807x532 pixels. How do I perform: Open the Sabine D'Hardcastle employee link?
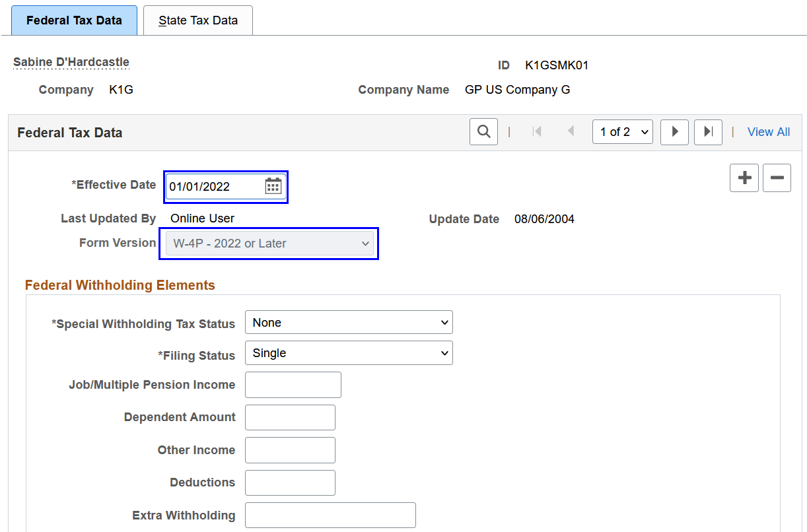pos(70,61)
